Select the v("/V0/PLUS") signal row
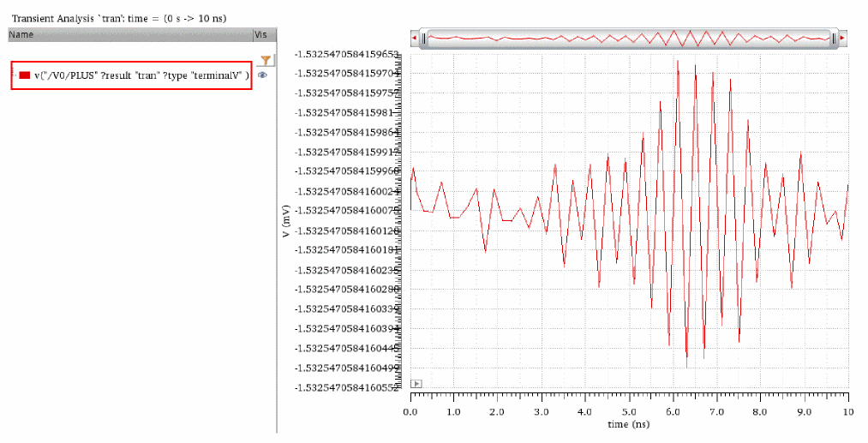This screenshot has width=868, height=443. [x=132, y=75]
